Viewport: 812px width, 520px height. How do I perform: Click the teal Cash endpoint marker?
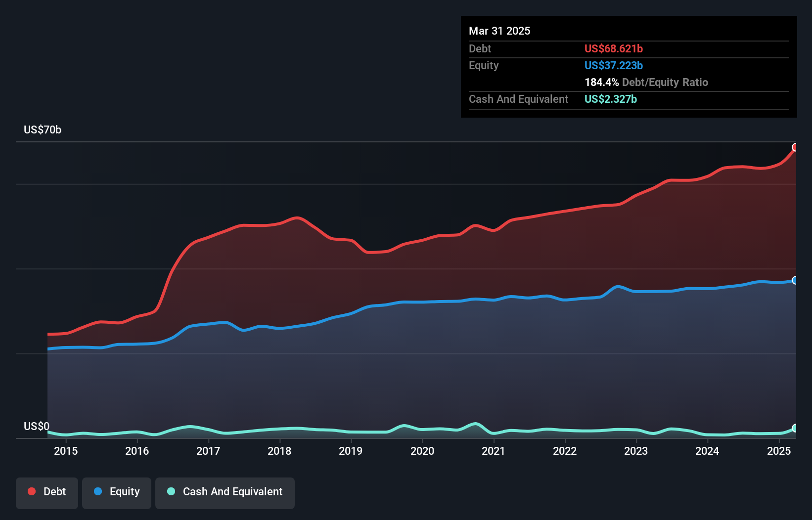(x=795, y=428)
